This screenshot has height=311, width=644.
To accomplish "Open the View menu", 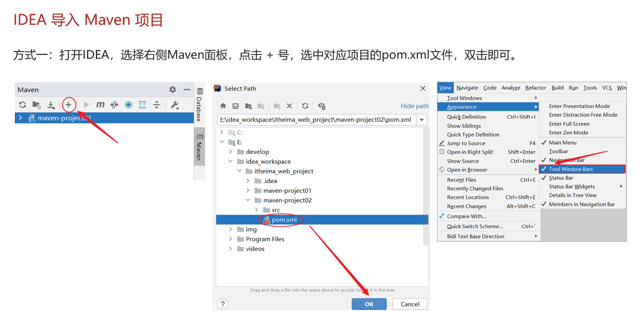I will point(445,87).
